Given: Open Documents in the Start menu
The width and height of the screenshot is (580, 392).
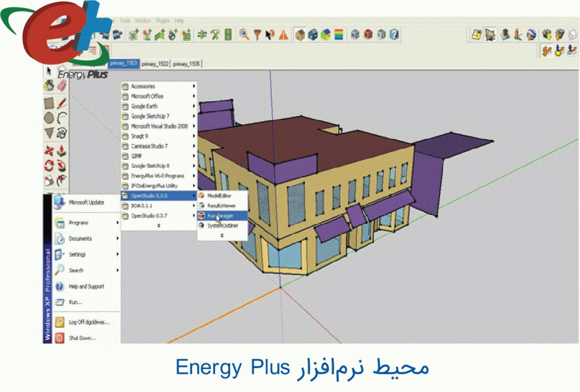Looking at the screenshot, I should [87, 238].
